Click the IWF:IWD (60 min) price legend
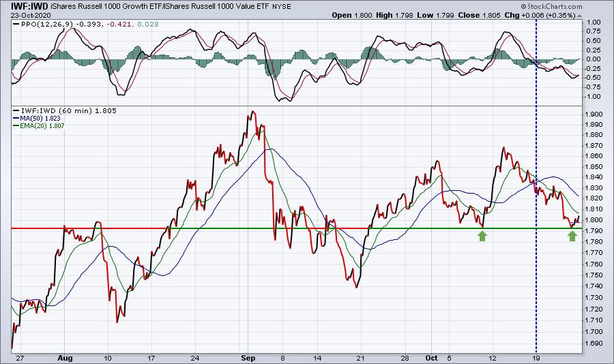 pyautogui.click(x=65, y=110)
